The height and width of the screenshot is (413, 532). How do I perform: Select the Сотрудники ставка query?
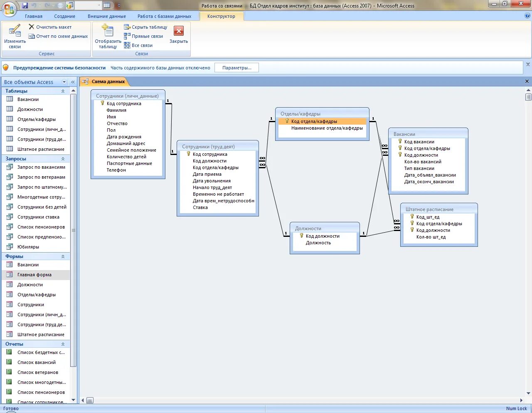pyautogui.click(x=36, y=217)
